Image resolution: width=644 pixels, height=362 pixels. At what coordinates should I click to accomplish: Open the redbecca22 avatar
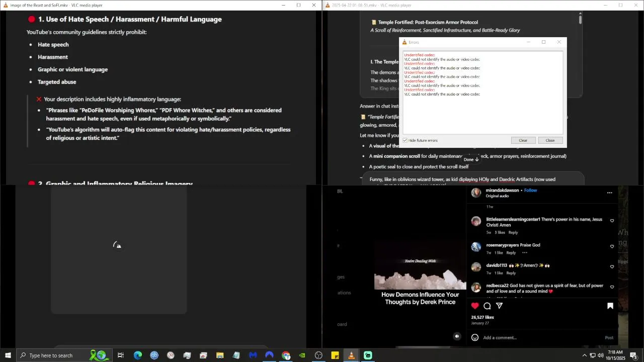coord(476,287)
